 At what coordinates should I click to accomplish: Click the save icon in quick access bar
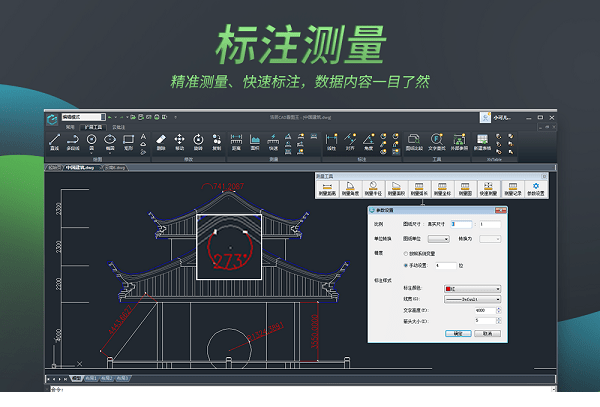(141, 117)
